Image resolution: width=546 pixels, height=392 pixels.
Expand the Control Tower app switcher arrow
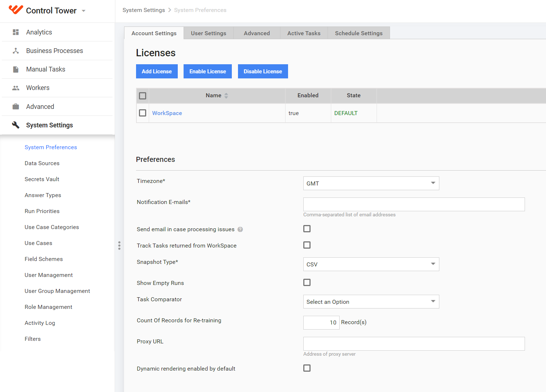83,11
